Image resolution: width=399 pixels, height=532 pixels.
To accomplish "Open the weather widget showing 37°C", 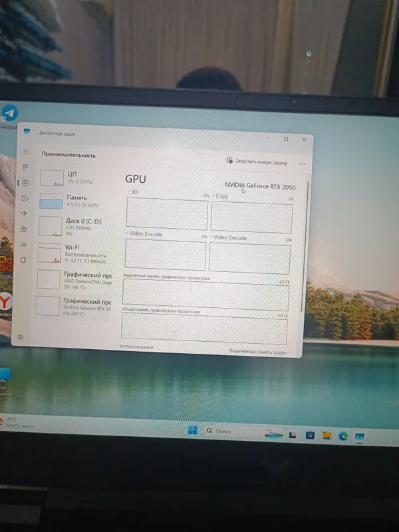I will (17, 422).
